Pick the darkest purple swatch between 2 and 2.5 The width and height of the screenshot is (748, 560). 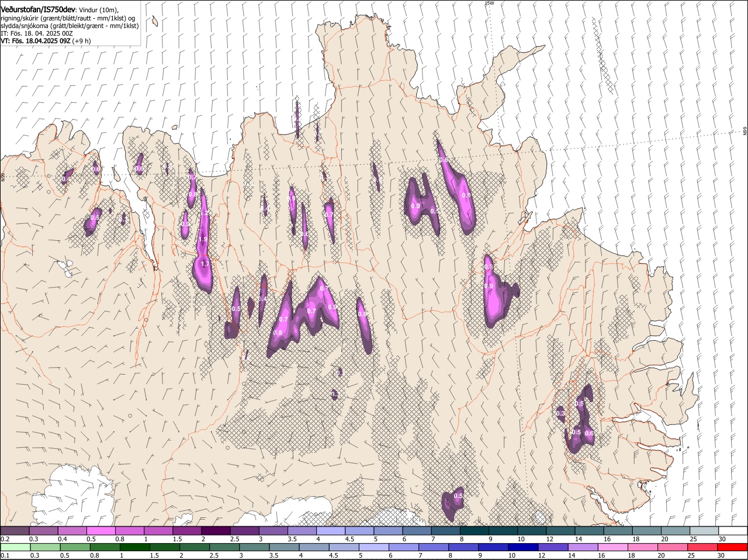tap(215, 531)
